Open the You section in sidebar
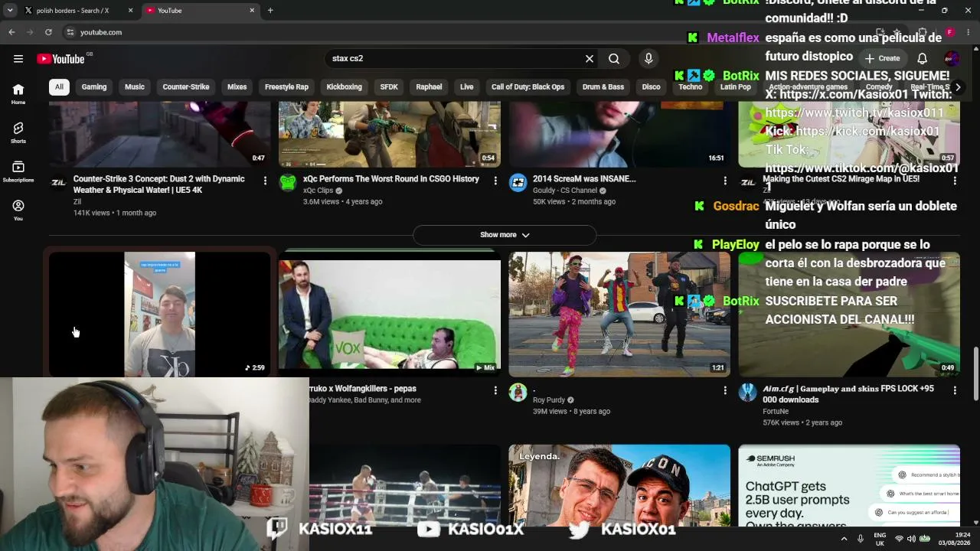 18,210
